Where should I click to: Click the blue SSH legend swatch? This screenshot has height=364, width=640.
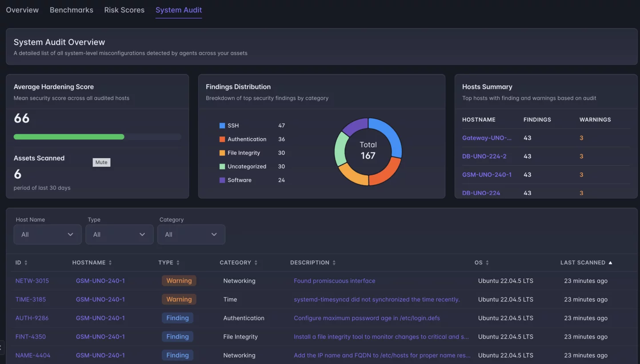coord(222,126)
